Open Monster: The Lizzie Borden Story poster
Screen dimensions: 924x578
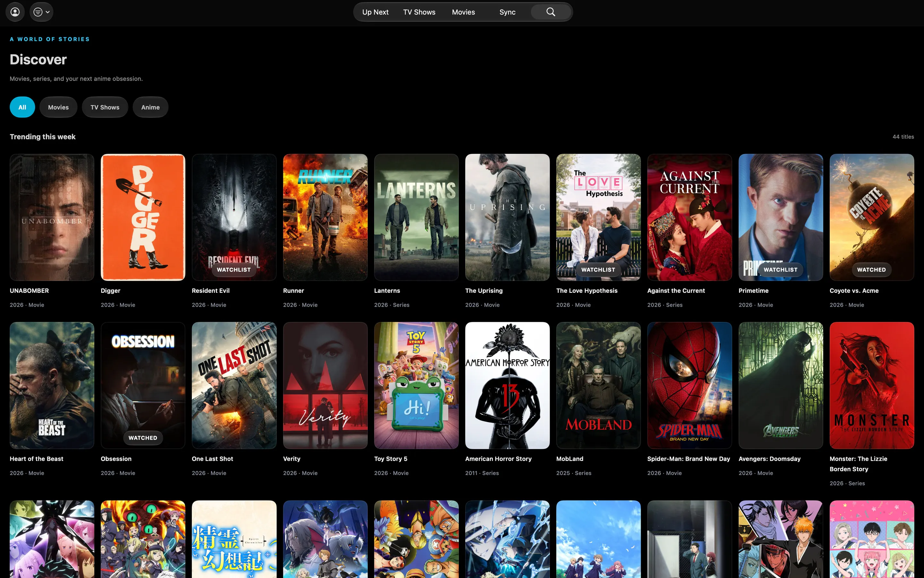pos(872,385)
